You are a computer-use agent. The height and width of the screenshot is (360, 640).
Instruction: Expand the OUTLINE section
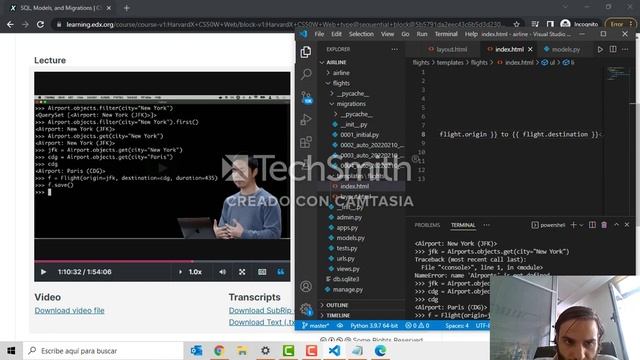coord(337,305)
